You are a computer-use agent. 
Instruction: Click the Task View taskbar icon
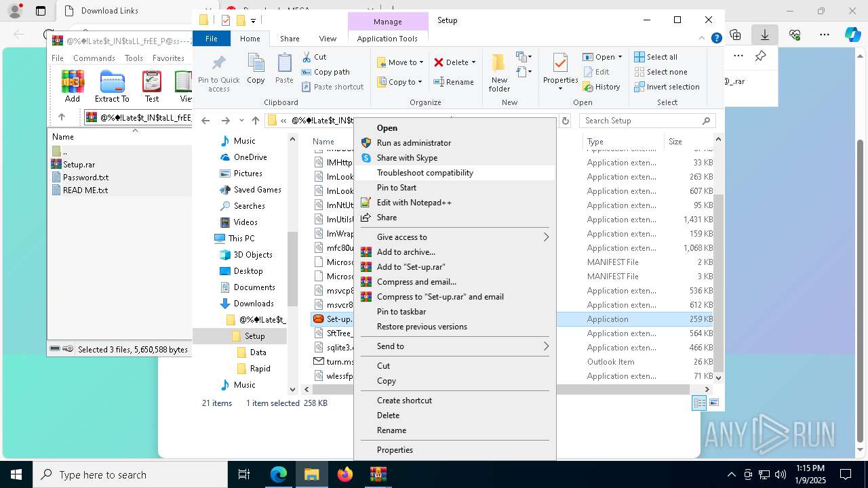click(x=244, y=474)
